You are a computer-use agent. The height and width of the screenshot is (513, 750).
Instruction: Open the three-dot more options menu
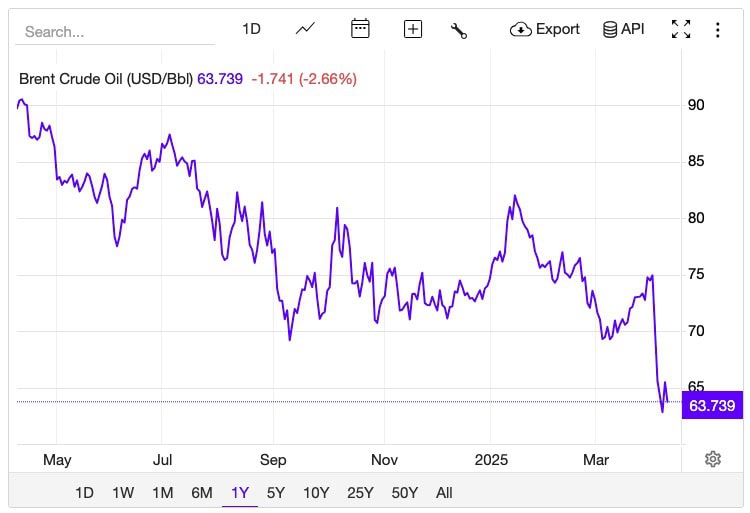point(717,29)
